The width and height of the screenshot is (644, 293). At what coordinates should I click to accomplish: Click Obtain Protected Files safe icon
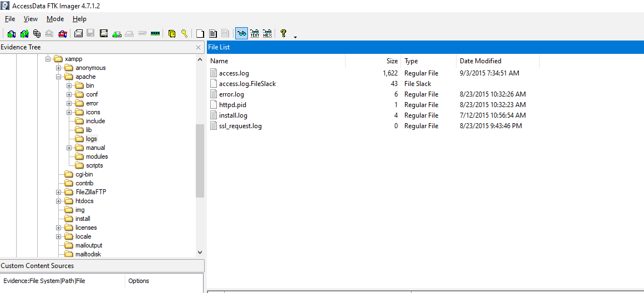(172, 34)
